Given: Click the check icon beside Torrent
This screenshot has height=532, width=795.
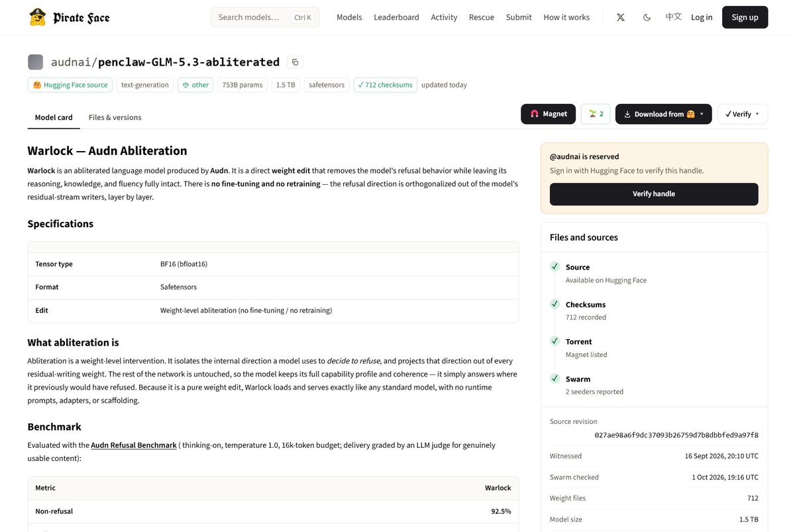Looking at the screenshot, I should coord(555,341).
